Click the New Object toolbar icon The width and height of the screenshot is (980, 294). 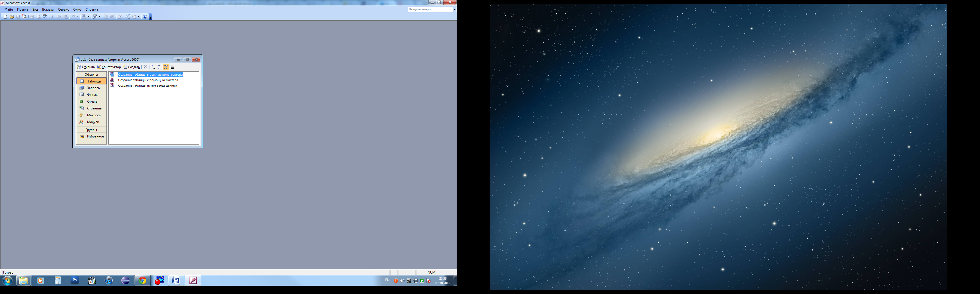(134, 17)
